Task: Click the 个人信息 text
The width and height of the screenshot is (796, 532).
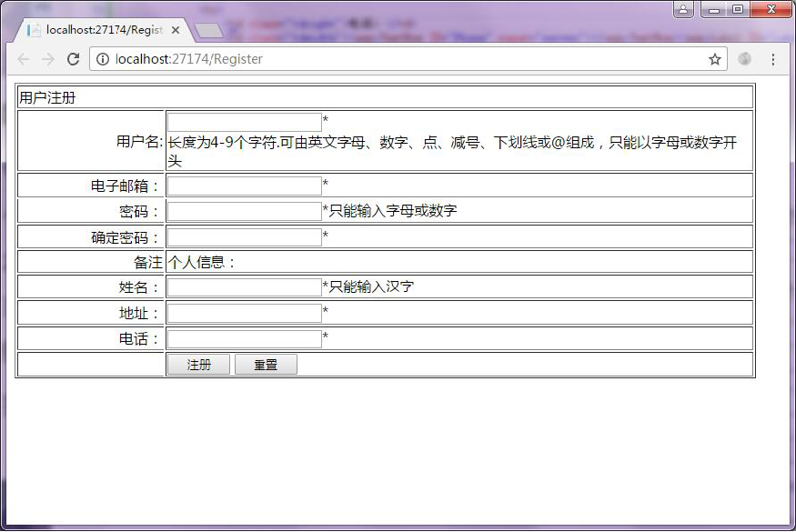Action: 201,262
